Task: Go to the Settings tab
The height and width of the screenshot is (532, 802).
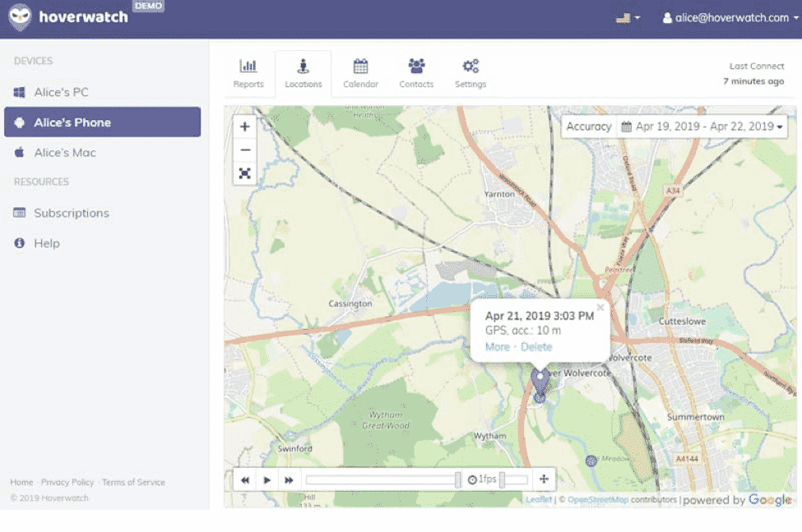Action: click(471, 73)
